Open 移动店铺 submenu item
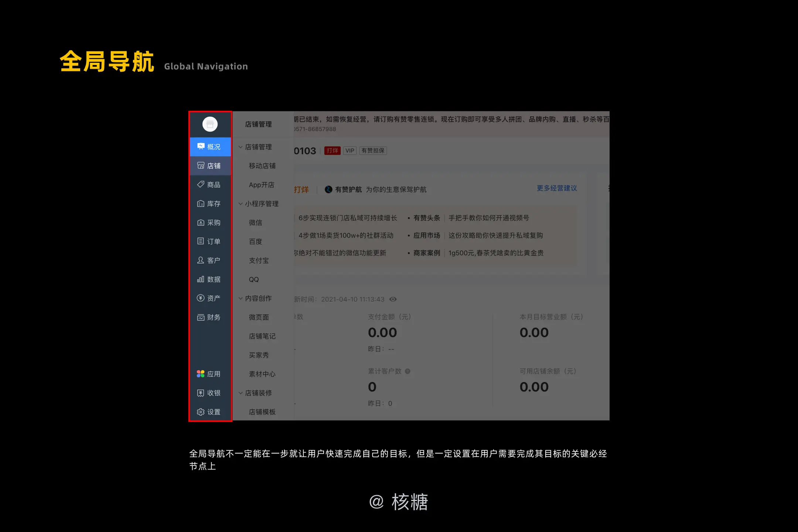The height and width of the screenshot is (532, 798). pos(262,166)
